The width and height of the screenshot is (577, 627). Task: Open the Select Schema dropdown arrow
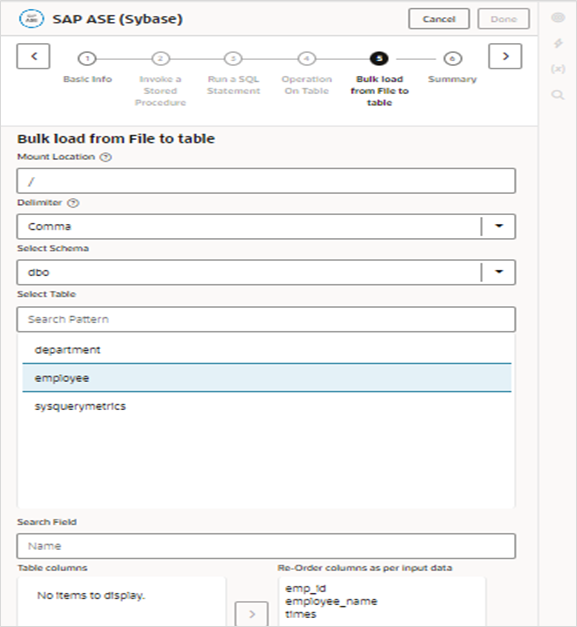tap(499, 272)
